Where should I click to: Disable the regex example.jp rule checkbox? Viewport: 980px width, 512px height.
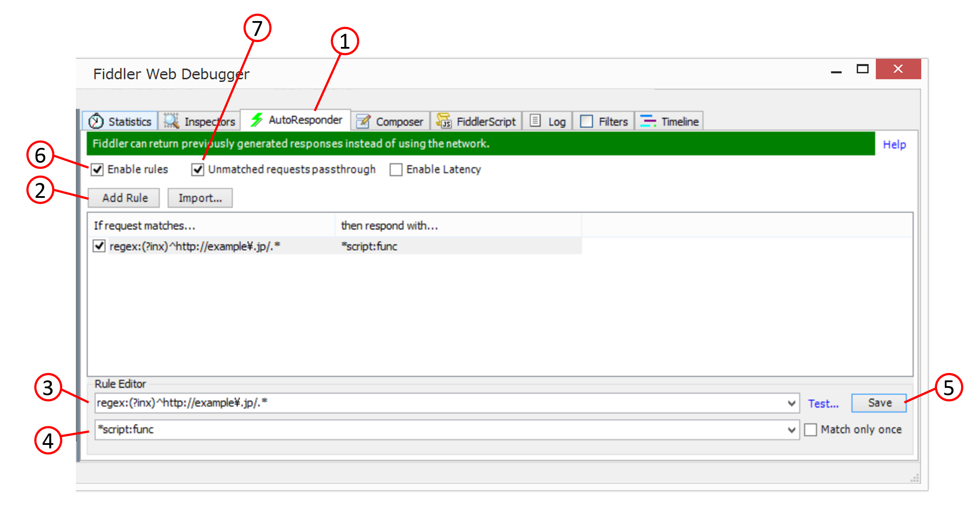pyautogui.click(x=99, y=246)
